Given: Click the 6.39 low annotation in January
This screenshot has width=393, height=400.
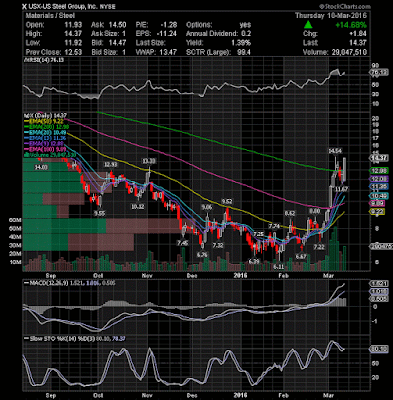Looking at the screenshot, I should coord(254,261).
